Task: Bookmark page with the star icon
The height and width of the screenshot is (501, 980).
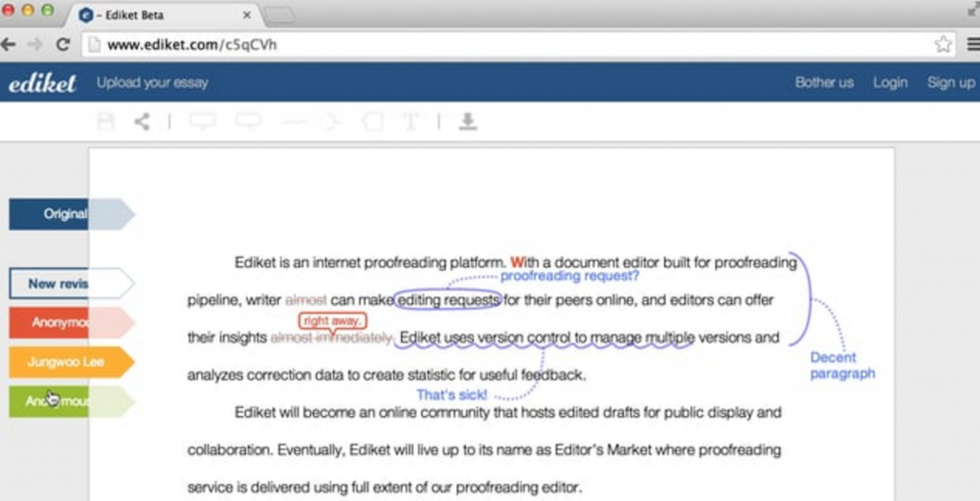Action: click(943, 44)
